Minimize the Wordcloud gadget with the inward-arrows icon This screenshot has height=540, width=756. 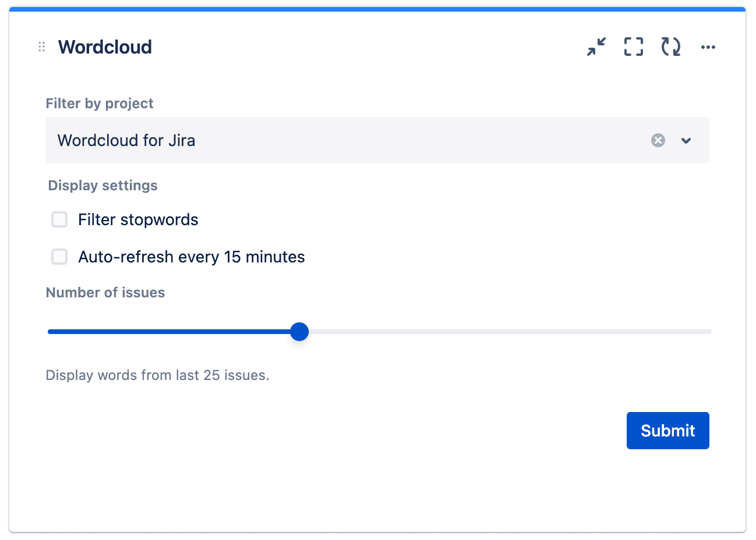point(596,47)
